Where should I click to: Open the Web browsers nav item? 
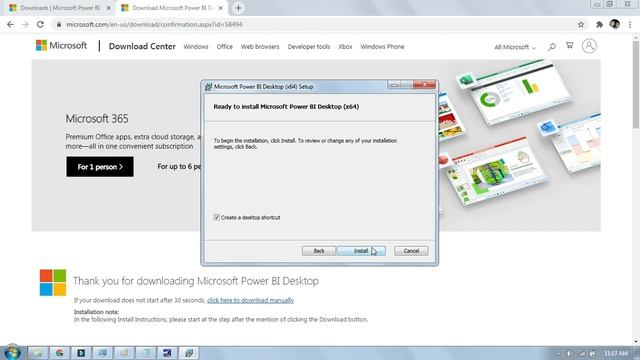pyautogui.click(x=260, y=47)
